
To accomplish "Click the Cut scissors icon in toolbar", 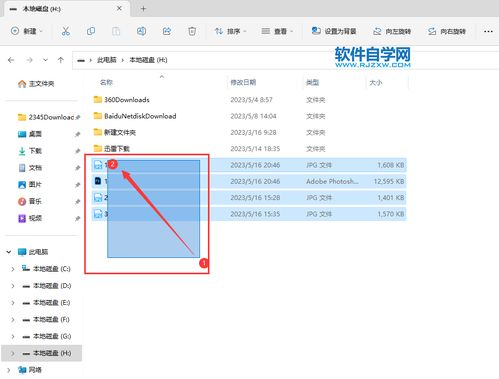I will coord(65,31).
